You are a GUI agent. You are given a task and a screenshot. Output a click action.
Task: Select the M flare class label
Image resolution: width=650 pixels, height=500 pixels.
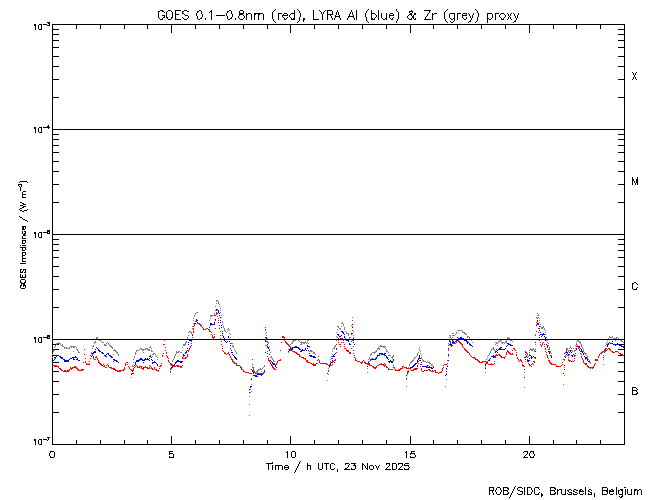coord(634,182)
